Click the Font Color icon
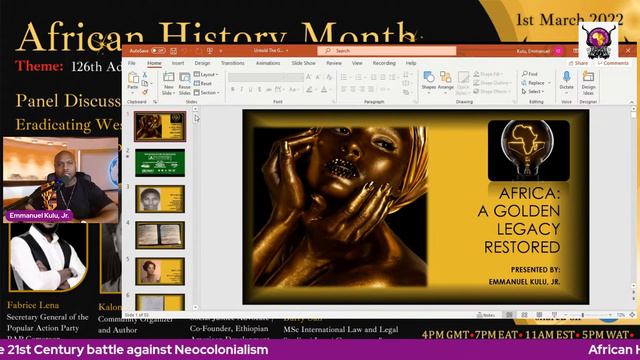 (x=324, y=89)
